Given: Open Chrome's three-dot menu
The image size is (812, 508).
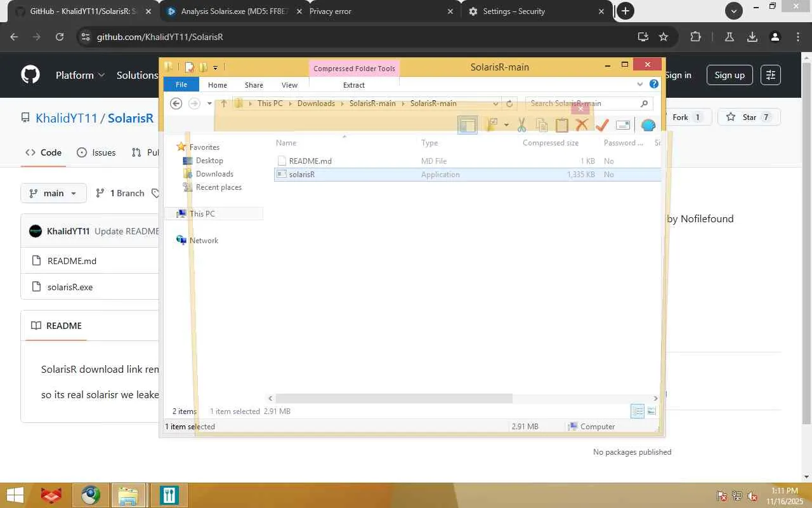Looking at the screenshot, I should pyautogui.click(x=798, y=37).
